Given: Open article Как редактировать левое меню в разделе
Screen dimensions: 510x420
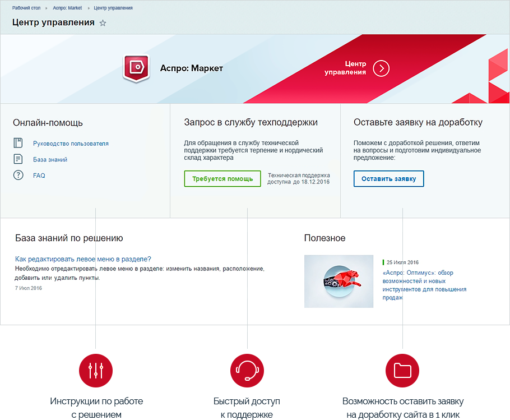Looking at the screenshot, I should pos(83,259).
